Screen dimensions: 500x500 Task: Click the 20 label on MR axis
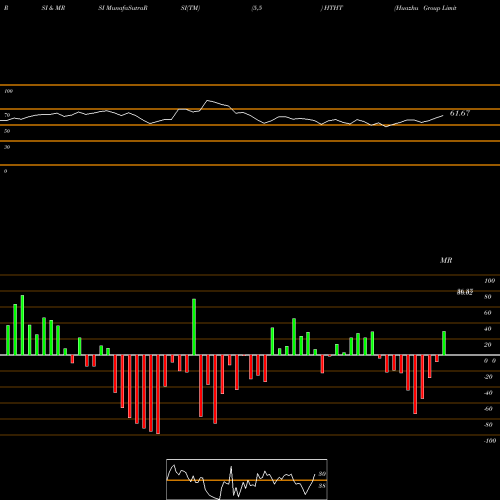(x=488, y=345)
